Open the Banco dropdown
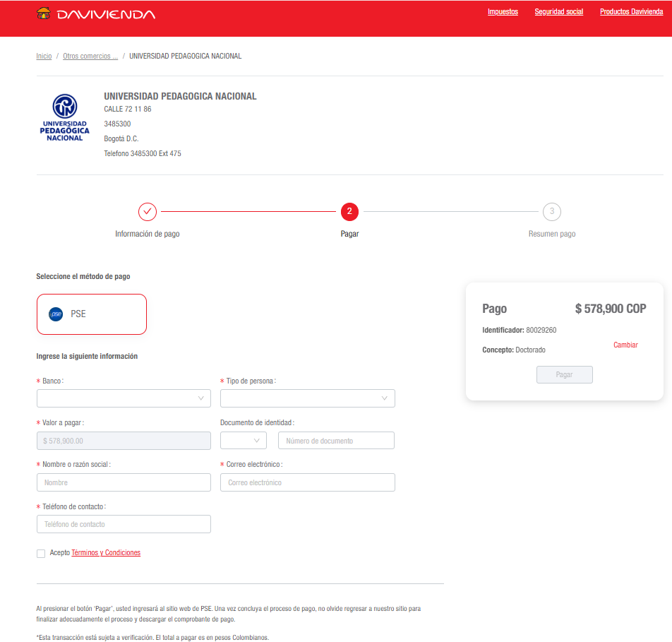The height and width of the screenshot is (642, 672). [x=124, y=398]
